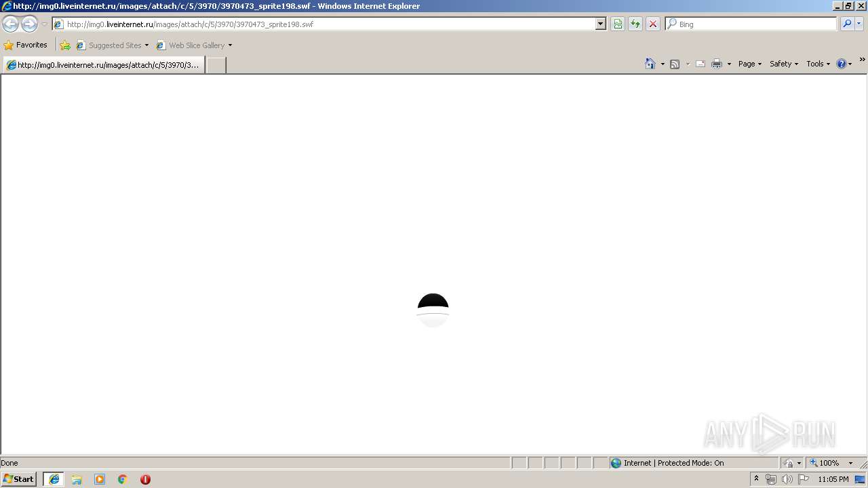Image resolution: width=868 pixels, height=488 pixels.
Task: Click the magnifier Search button
Action: 846,24
